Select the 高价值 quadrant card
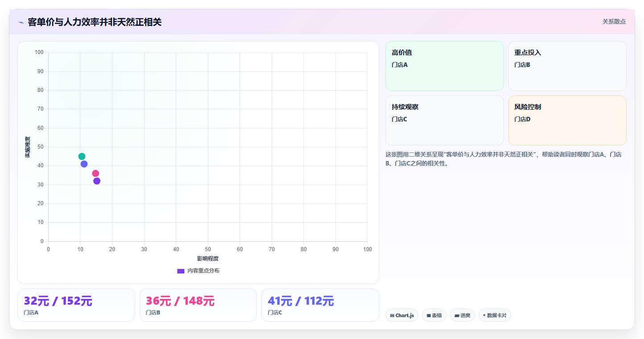 coord(444,66)
